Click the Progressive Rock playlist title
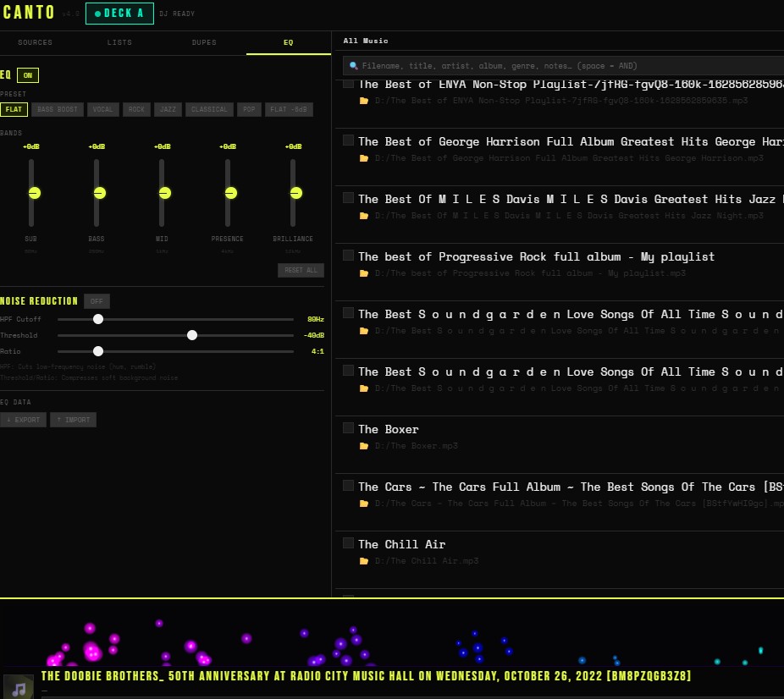This screenshot has height=699, width=784. [x=536, y=256]
